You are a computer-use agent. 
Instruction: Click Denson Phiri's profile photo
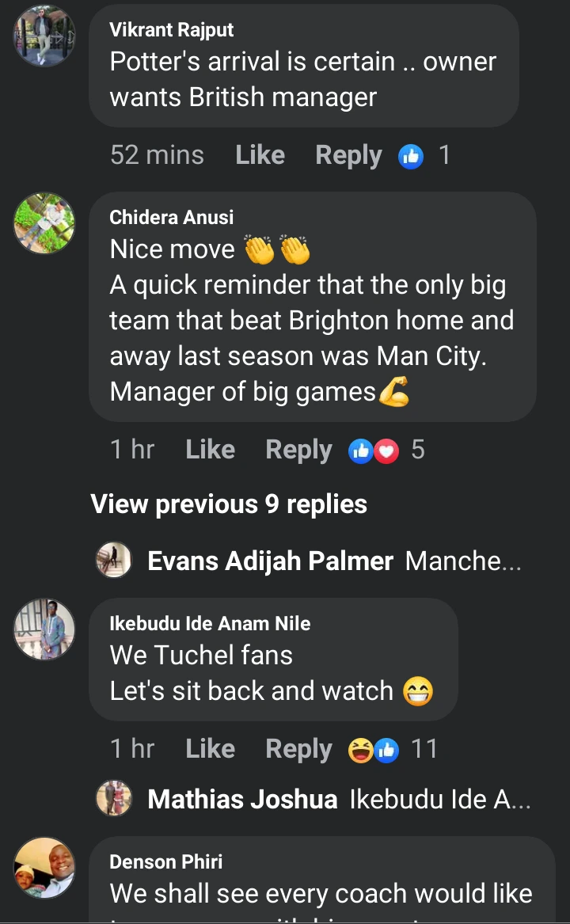click(x=44, y=868)
